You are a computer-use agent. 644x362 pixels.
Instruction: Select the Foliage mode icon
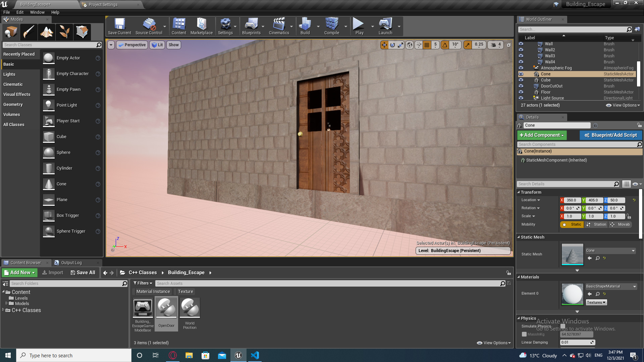tap(64, 32)
